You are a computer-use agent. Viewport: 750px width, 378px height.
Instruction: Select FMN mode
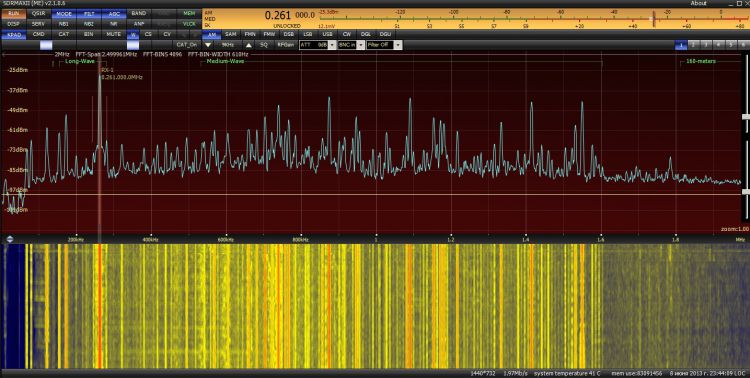point(250,34)
